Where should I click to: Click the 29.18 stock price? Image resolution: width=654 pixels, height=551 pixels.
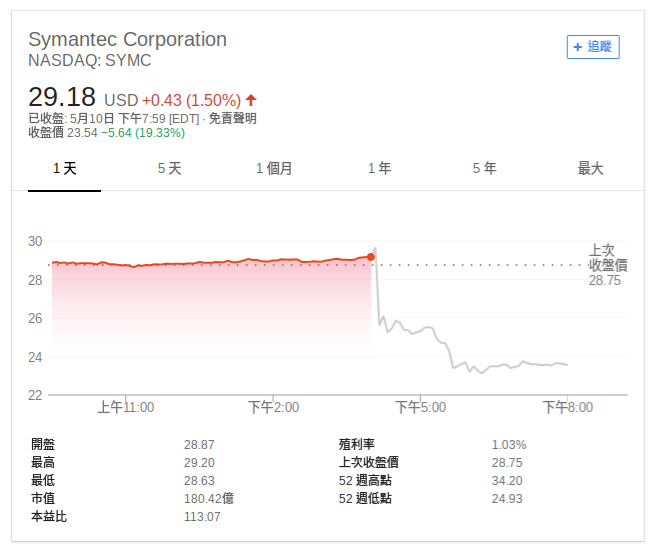(62, 98)
